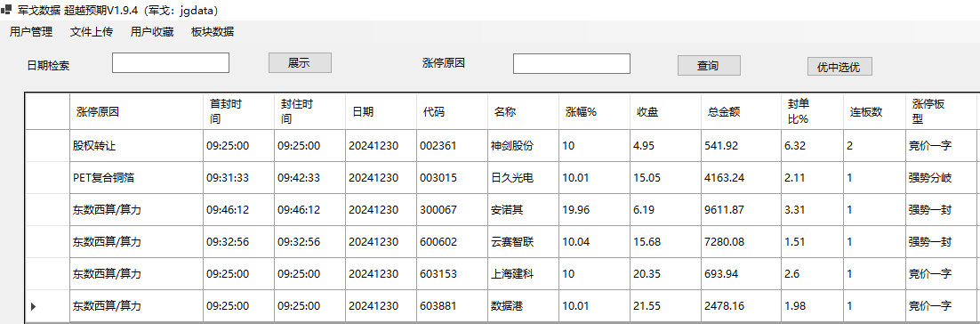Click stock code 603153
Image resolution: width=980 pixels, height=324 pixels.
coord(453,274)
